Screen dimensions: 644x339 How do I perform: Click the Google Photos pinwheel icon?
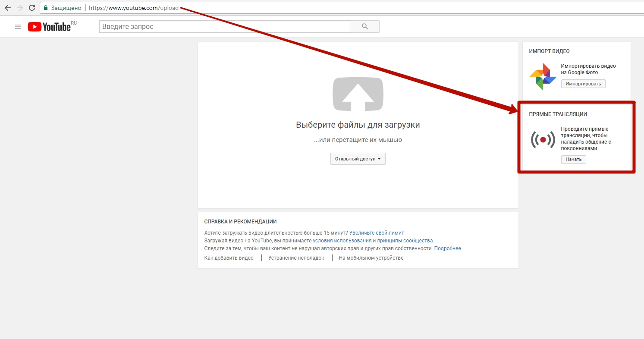543,76
